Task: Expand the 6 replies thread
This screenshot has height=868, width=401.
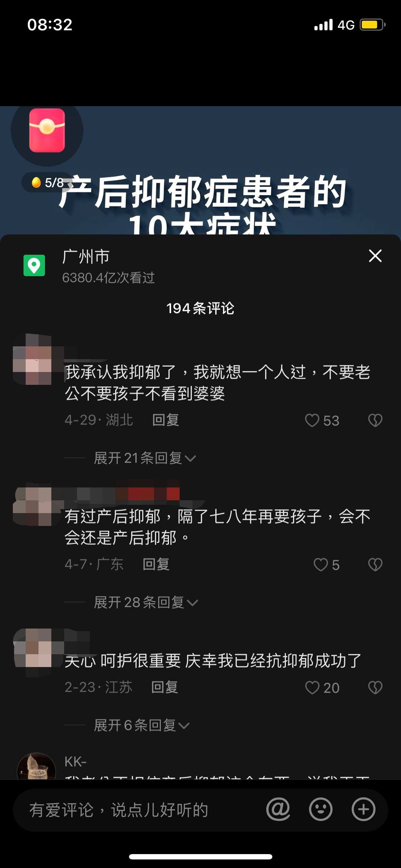Action: (142, 725)
